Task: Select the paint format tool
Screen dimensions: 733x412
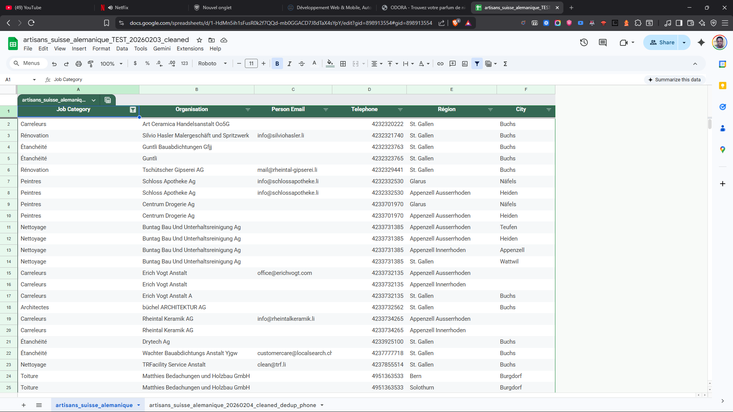Action: [x=90, y=64]
